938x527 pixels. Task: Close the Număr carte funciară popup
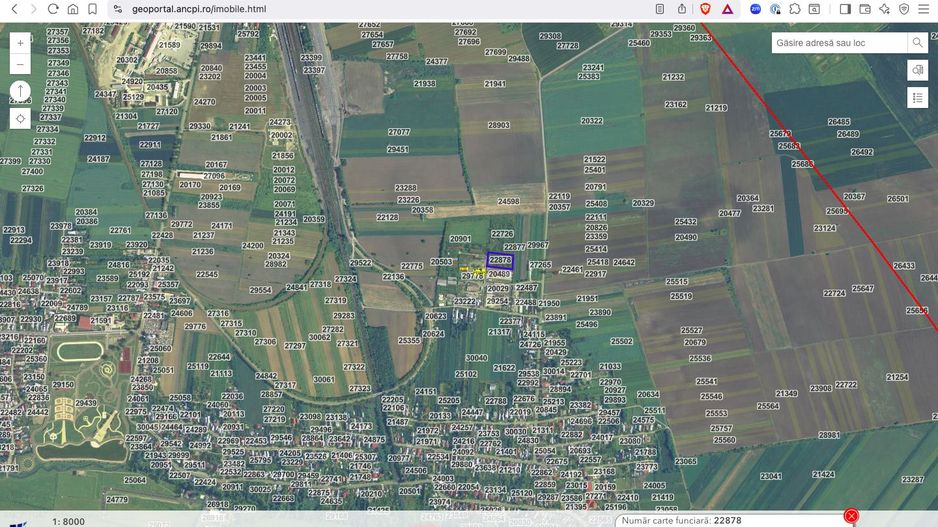[x=851, y=516]
